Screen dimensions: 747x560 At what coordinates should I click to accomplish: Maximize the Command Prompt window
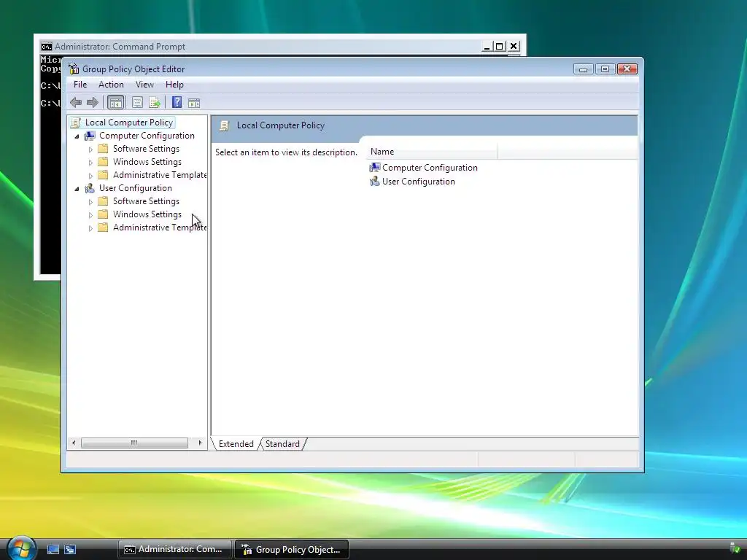[x=499, y=47]
